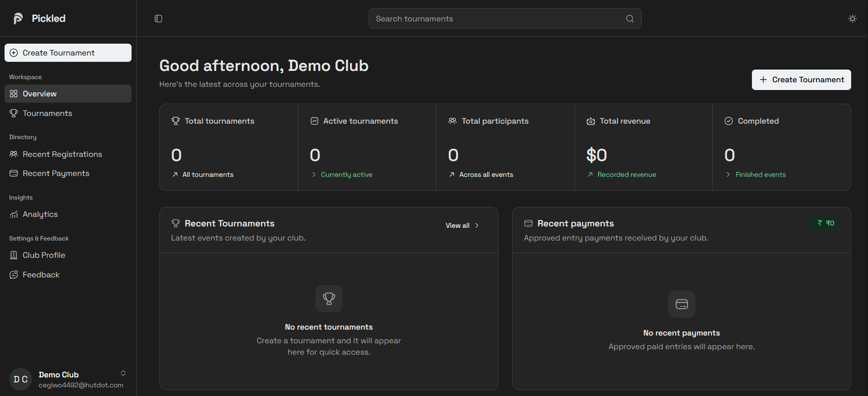
Task: Click the 'Good afternoon, Demo Club' heading
Action: (264, 65)
